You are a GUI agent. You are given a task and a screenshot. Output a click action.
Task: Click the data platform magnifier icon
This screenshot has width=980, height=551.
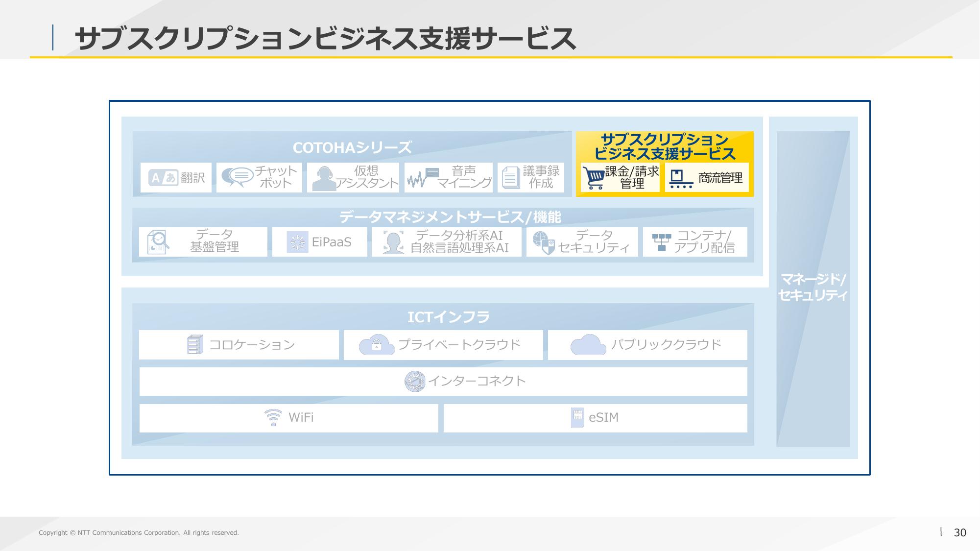coord(158,242)
